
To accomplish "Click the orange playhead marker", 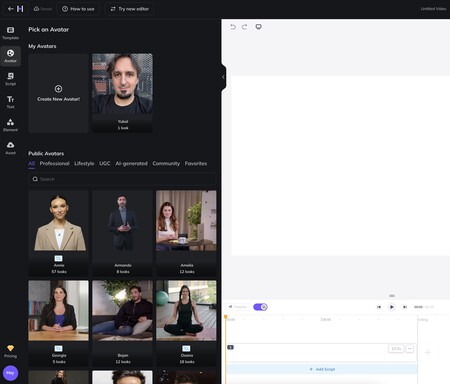I will (226, 317).
